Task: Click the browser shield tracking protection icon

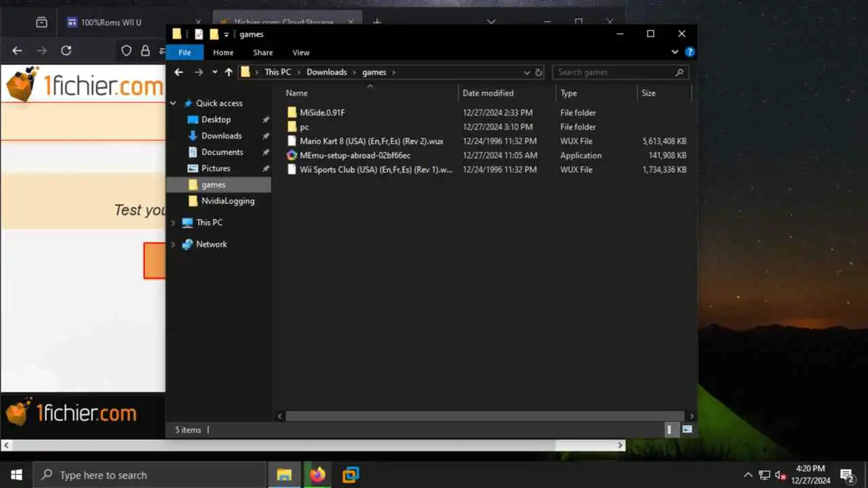Action: [126, 50]
